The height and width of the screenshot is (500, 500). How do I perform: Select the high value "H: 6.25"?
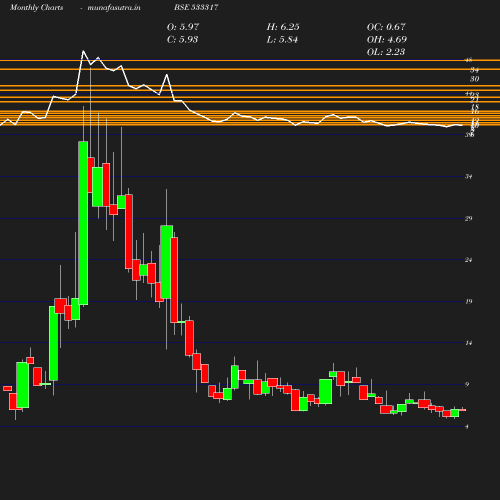coord(283,27)
